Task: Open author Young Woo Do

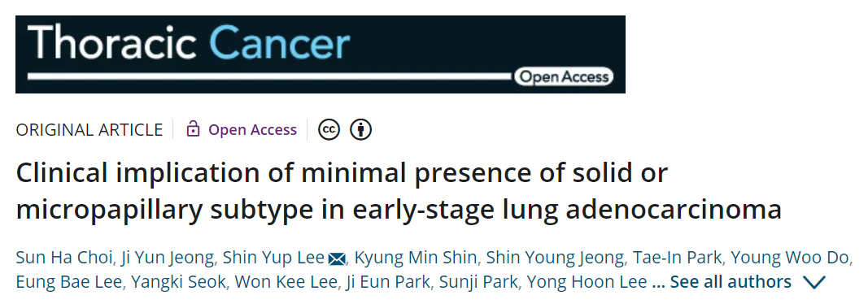Action: point(790,258)
